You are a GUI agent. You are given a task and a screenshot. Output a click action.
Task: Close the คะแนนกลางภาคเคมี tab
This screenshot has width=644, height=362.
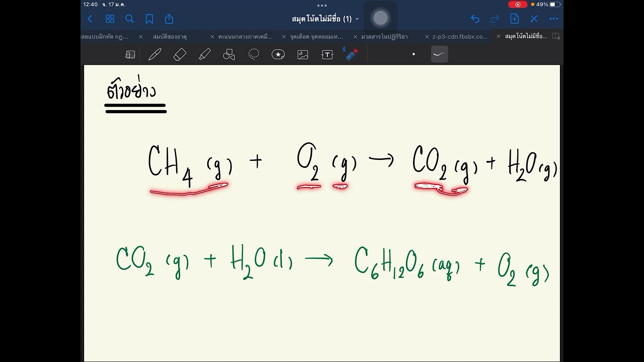[212, 37]
